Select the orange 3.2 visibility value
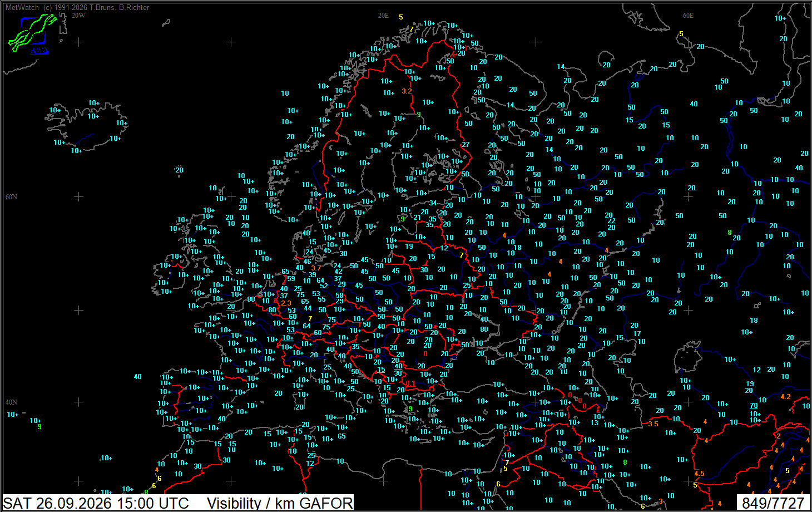 407,91
